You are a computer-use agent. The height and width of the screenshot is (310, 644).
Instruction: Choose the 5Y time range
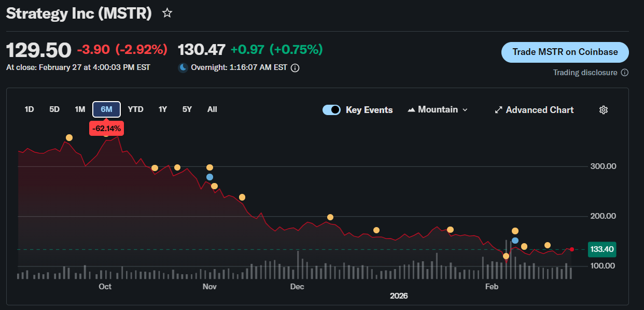187,109
